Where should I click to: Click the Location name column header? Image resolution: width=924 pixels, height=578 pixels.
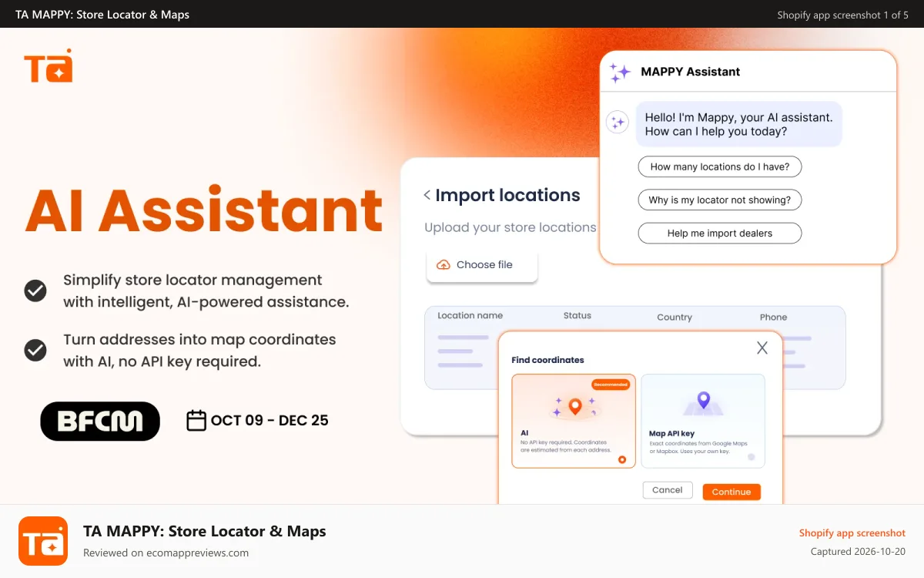coord(470,316)
